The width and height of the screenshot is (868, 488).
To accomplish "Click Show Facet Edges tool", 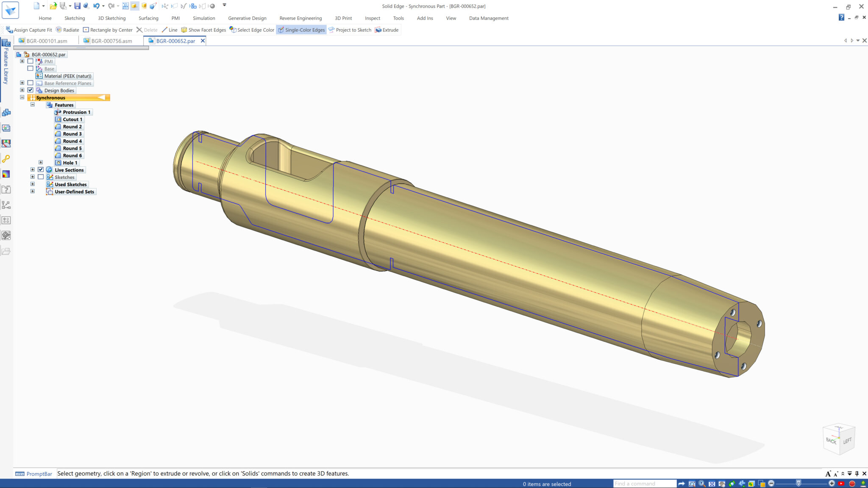I will [203, 30].
